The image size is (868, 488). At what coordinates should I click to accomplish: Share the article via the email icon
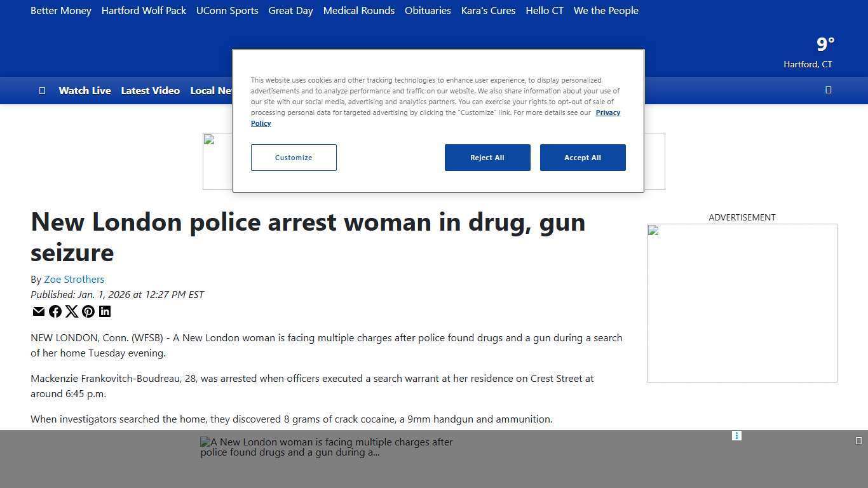click(39, 311)
